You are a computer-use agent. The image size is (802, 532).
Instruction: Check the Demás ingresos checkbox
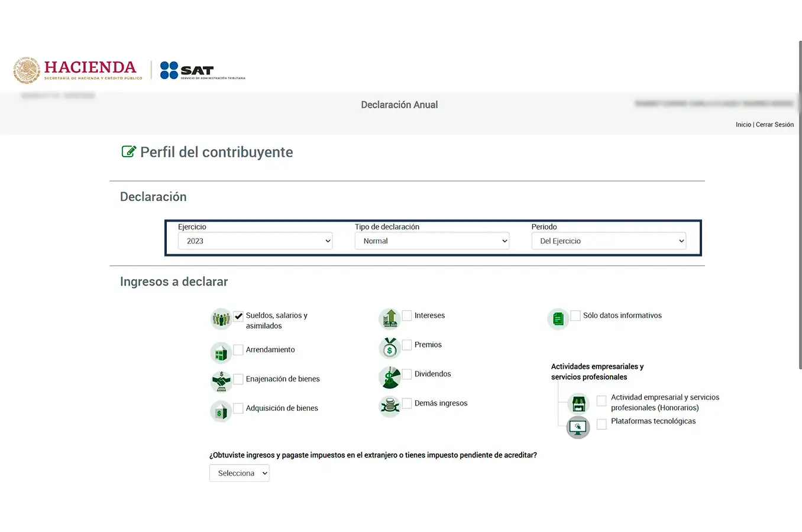pos(407,403)
